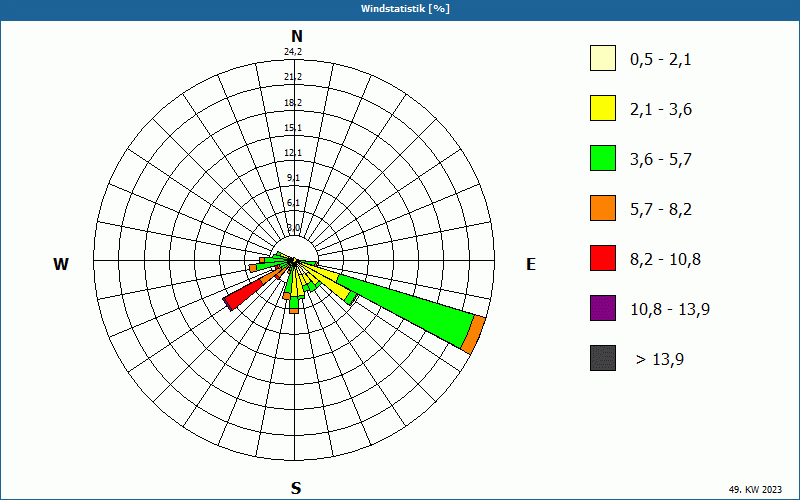Click the 21,2 ring scale value
Viewport: 800px width, 500px height.
293,77
